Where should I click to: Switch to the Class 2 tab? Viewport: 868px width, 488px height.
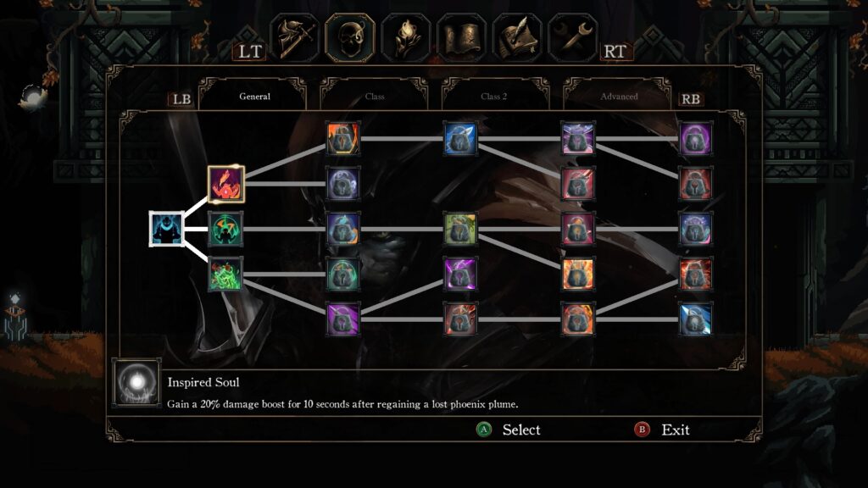pyautogui.click(x=494, y=97)
